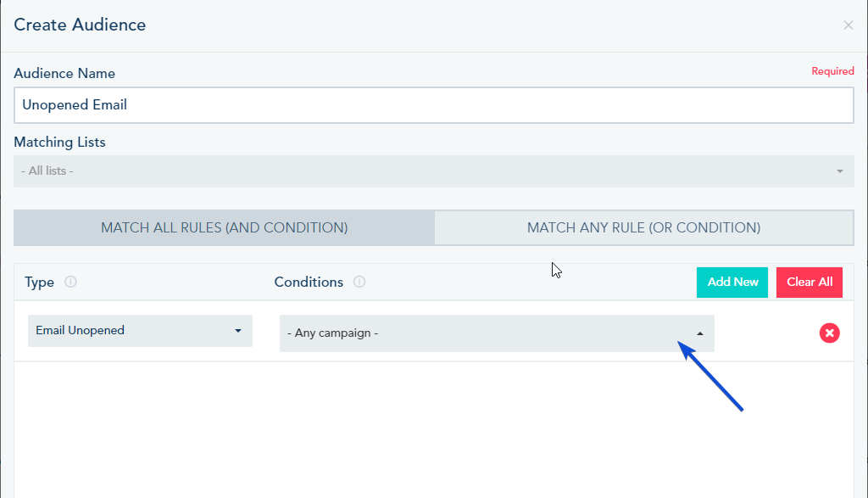Click the Type info icon

click(70, 282)
